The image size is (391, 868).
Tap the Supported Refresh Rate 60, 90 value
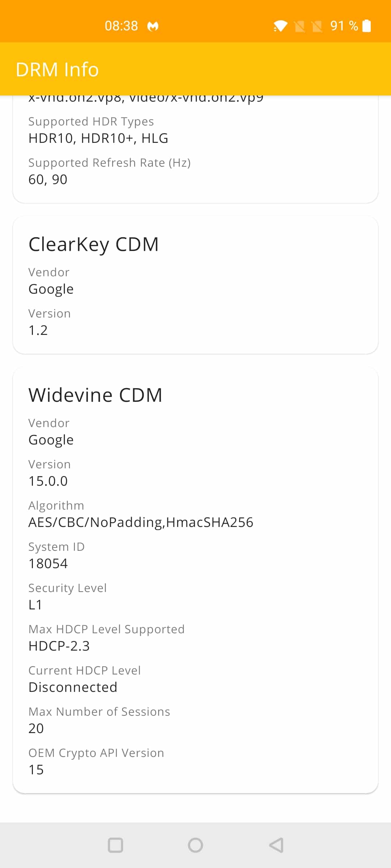[48, 179]
